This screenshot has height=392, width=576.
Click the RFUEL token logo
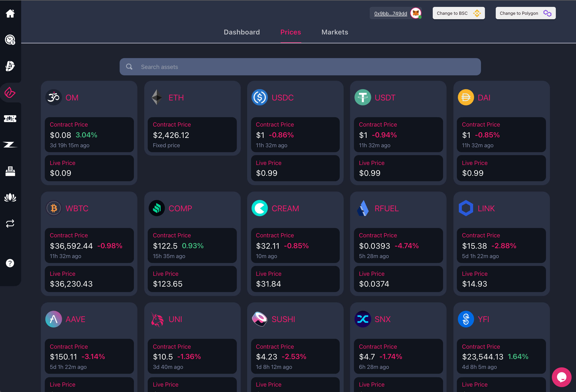pyautogui.click(x=363, y=208)
